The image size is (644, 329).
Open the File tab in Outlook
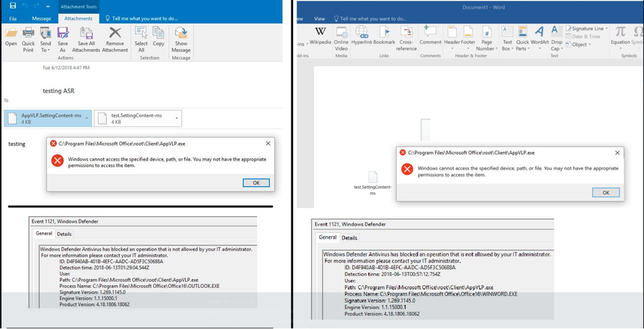(x=13, y=19)
